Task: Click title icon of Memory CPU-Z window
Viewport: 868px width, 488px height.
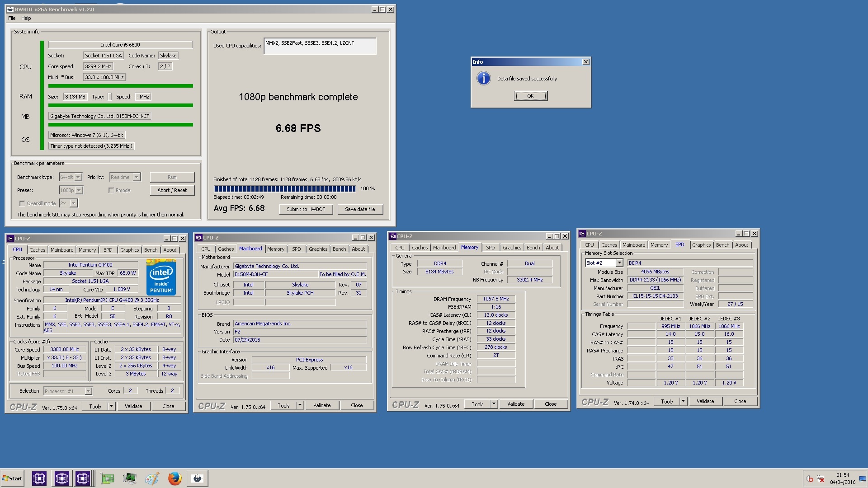Action: pos(393,236)
